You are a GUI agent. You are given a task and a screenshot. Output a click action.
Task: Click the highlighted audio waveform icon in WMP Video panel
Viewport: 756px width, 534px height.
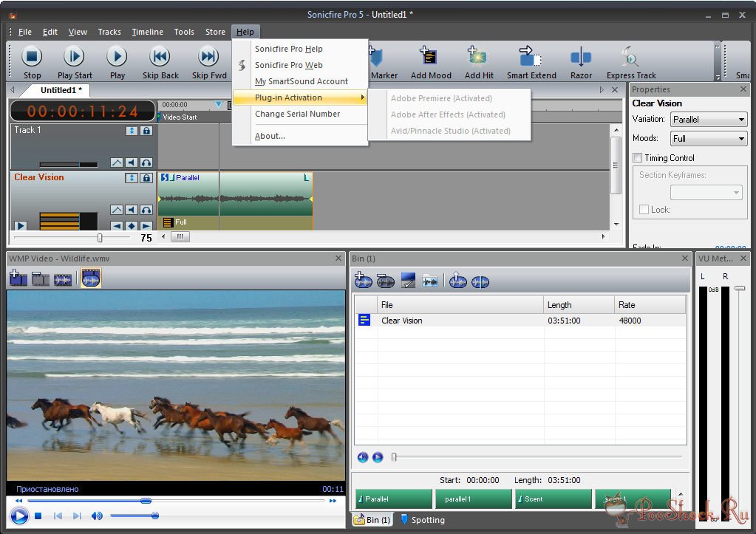[91, 278]
